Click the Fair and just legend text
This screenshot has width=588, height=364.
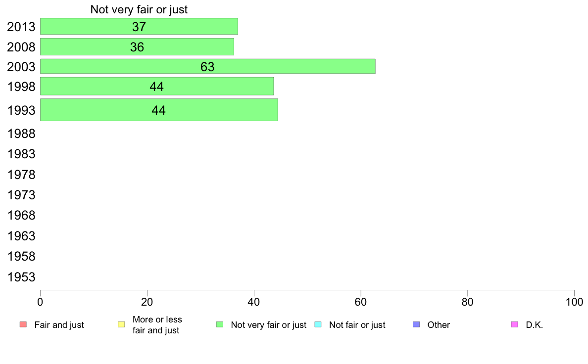pyautogui.click(x=59, y=325)
